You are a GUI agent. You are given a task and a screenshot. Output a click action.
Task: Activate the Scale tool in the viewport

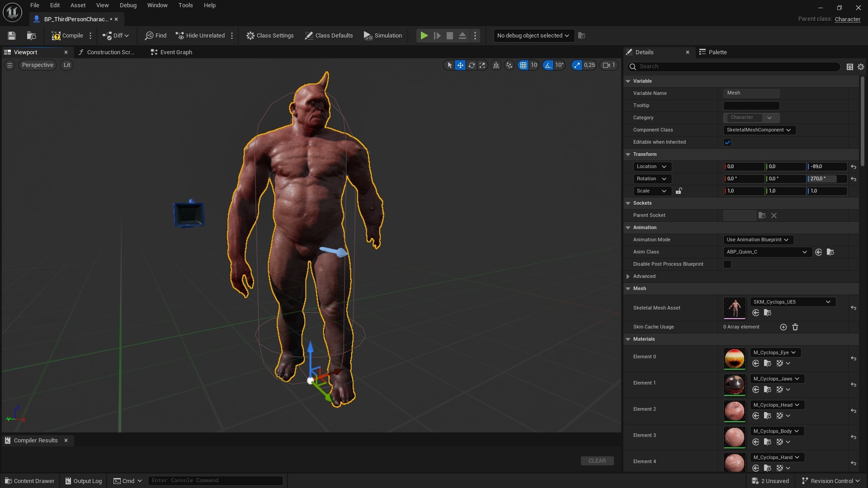[x=482, y=65]
